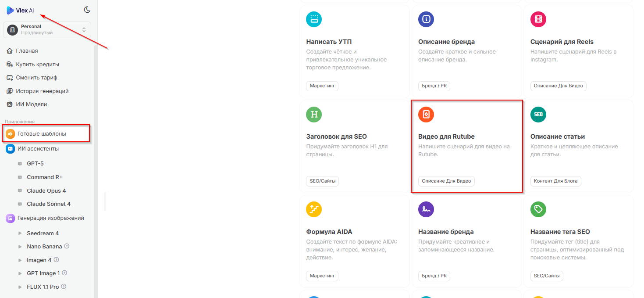This screenshot has width=644, height=298.
Task: Open the Seedream 4 image model
Action: click(x=43, y=233)
